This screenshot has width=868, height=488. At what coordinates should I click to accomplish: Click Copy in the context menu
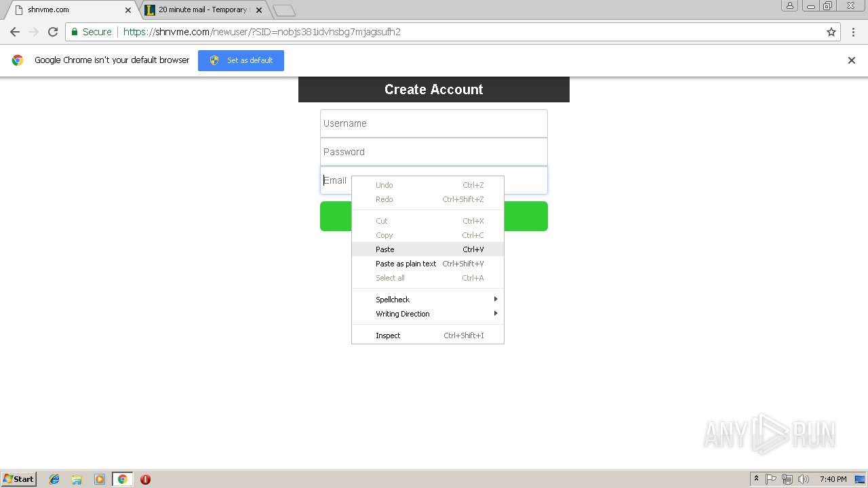(428, 235)
